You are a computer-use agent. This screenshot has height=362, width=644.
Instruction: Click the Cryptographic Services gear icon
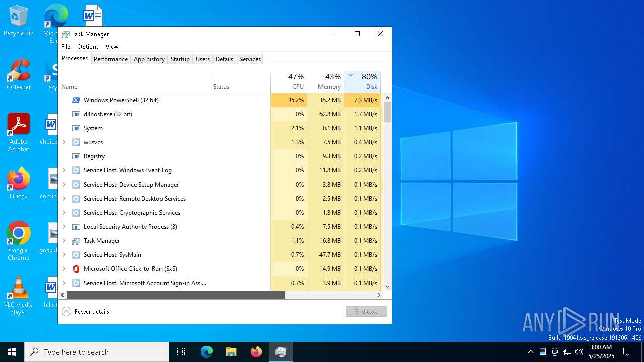point(76,213)
